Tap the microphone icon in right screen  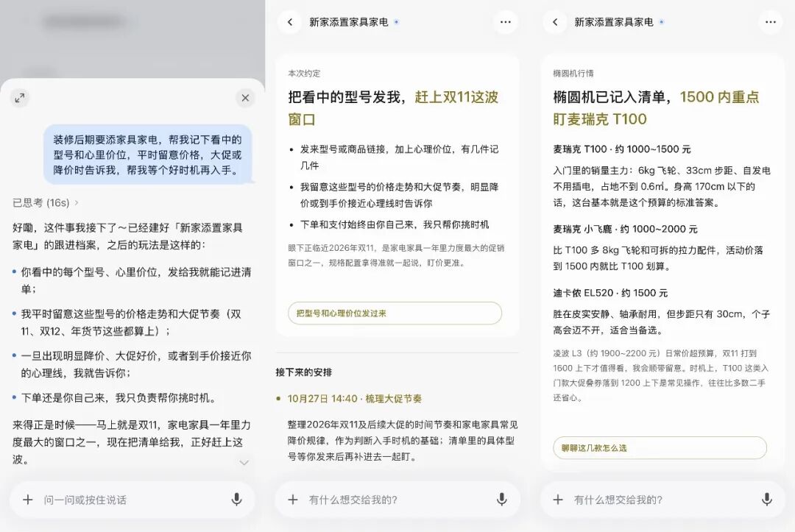766,500
